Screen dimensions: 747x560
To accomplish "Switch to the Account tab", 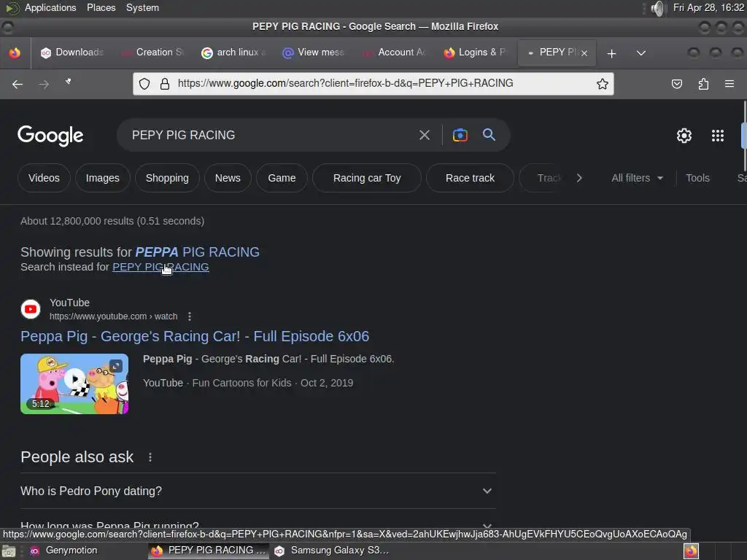I will [395, 52].
